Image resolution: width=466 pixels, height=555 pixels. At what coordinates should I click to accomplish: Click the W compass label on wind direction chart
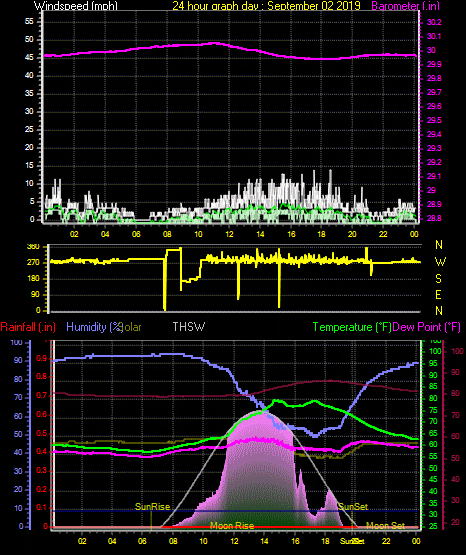(440, 262)
